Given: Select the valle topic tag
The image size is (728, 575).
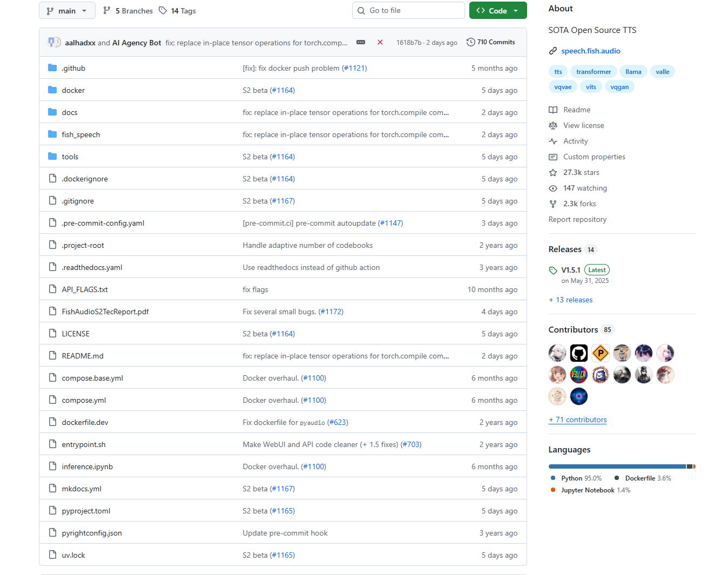Looking at the screenshot, I should (663, 72).
